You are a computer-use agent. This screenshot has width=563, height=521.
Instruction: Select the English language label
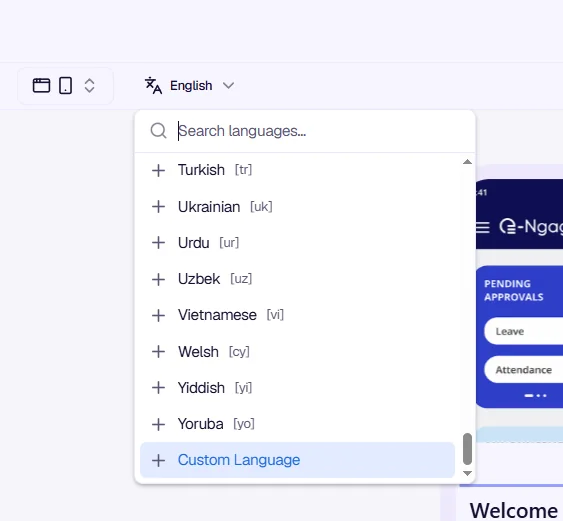[x=191, y=86]
